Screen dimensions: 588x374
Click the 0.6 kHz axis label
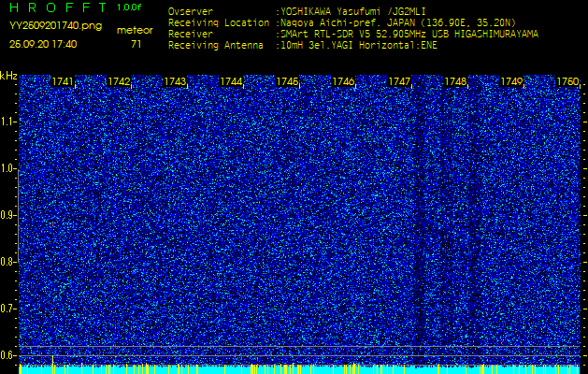[x=7, y=355]
